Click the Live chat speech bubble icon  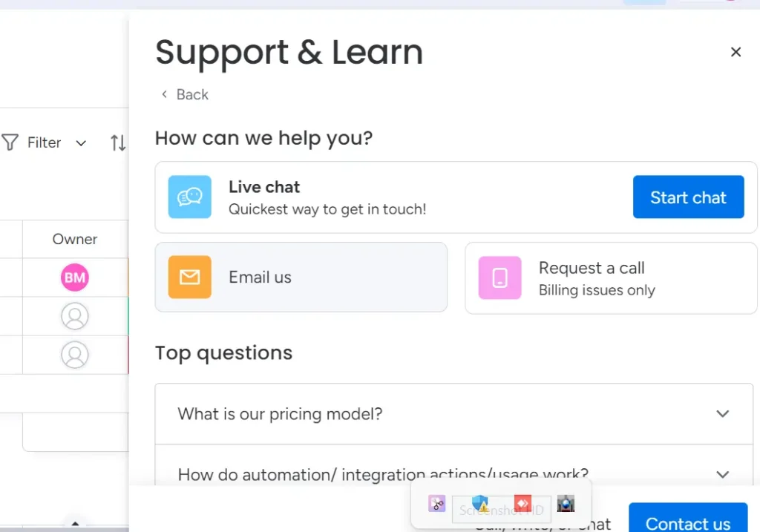189,197
